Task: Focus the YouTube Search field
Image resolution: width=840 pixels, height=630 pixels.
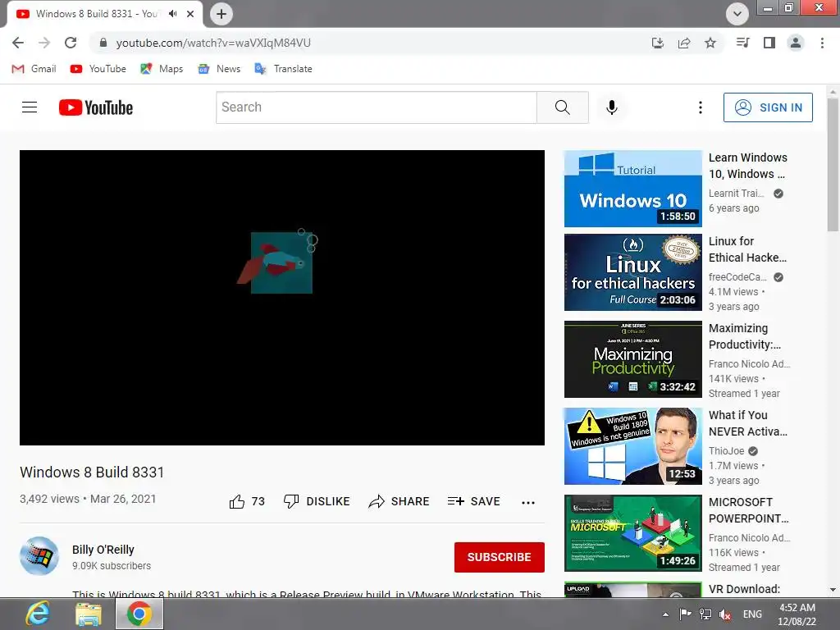Action: tap(376, 107)
